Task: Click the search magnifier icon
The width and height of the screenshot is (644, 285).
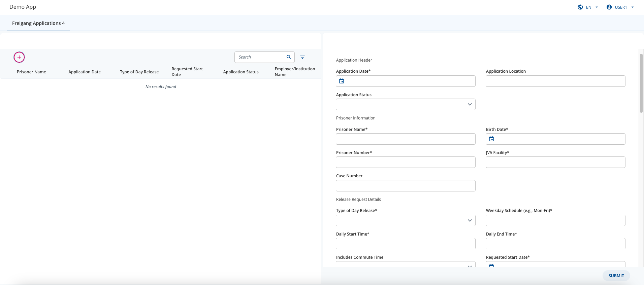Action: [x=289, y=57]
